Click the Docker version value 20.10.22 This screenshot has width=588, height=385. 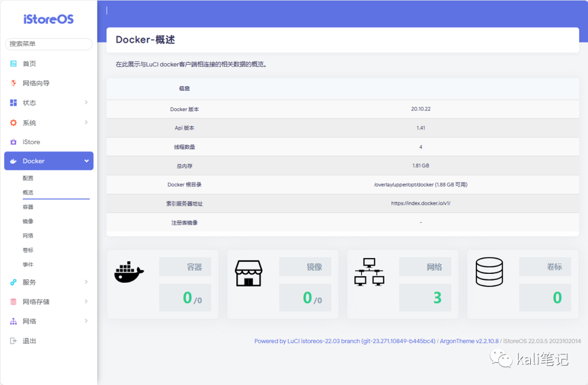(421, 109)
